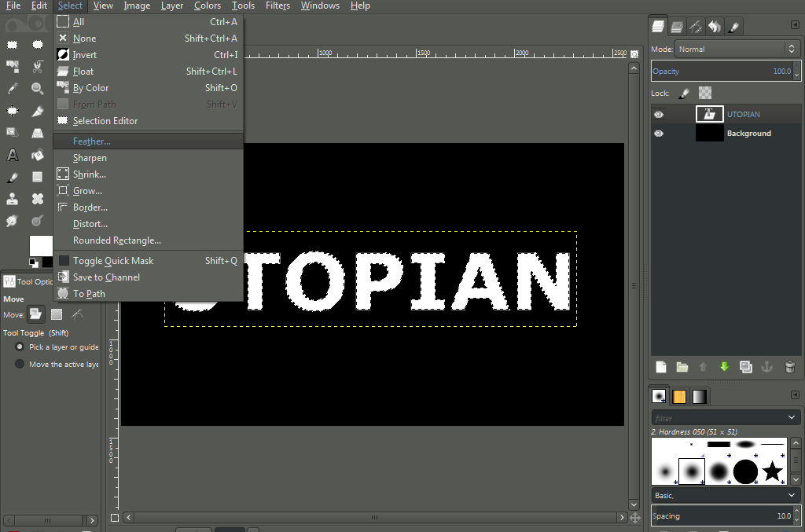
Task: Click Toggle Quick Mask menu item
Action: tap(148, 261)
